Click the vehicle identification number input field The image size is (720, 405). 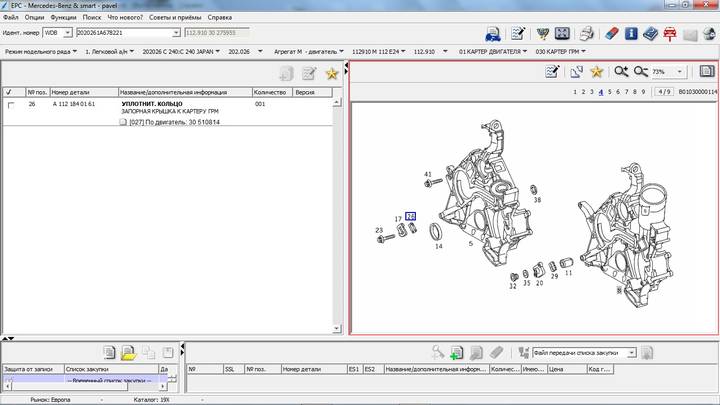coord(125,32)
